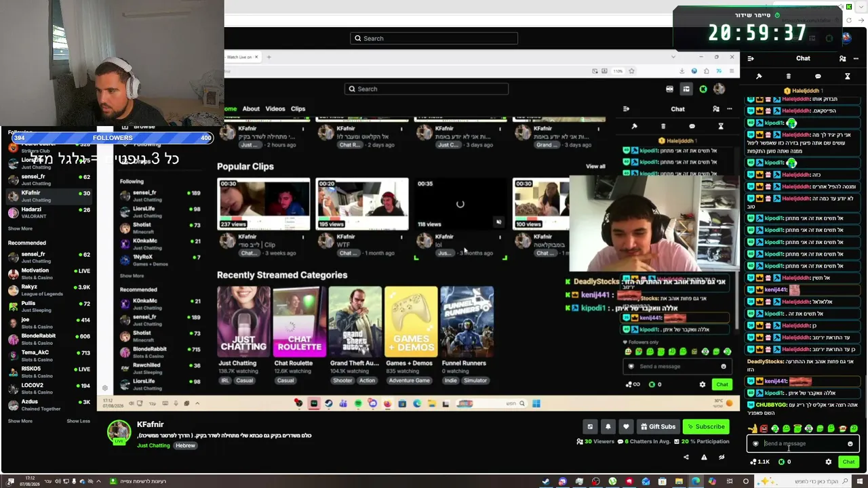Open Hadarzi channel in left sidebar
868x488 pixels.
(49, 212)
